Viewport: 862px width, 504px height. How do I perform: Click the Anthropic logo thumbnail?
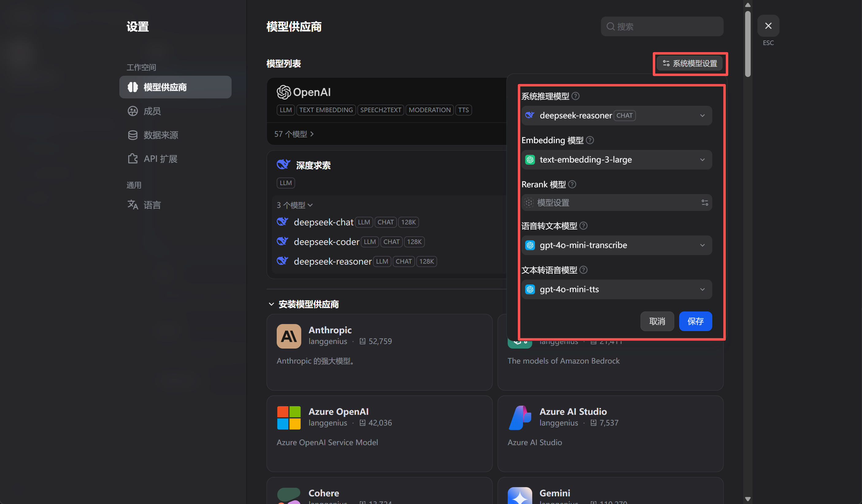289,336
